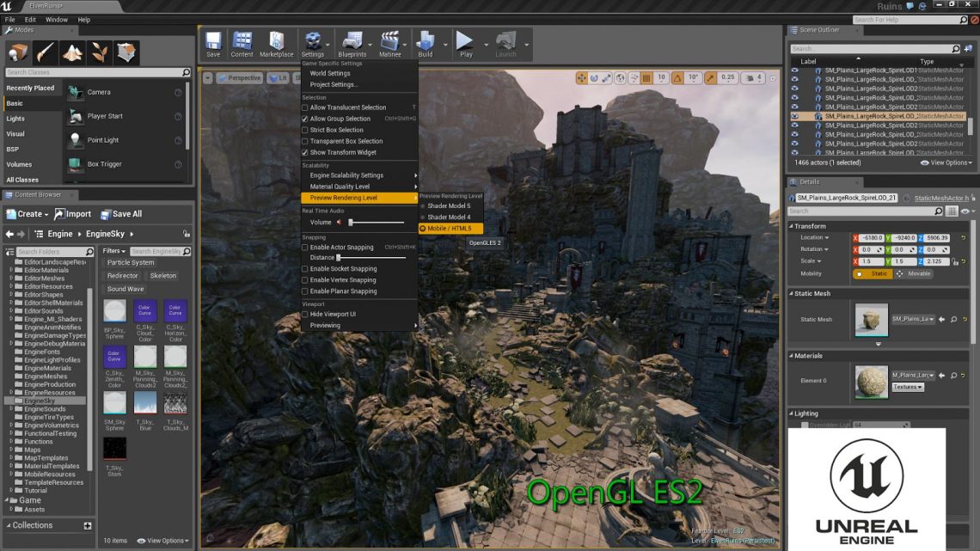Open material Textures dropdown

tap(908, 388)
